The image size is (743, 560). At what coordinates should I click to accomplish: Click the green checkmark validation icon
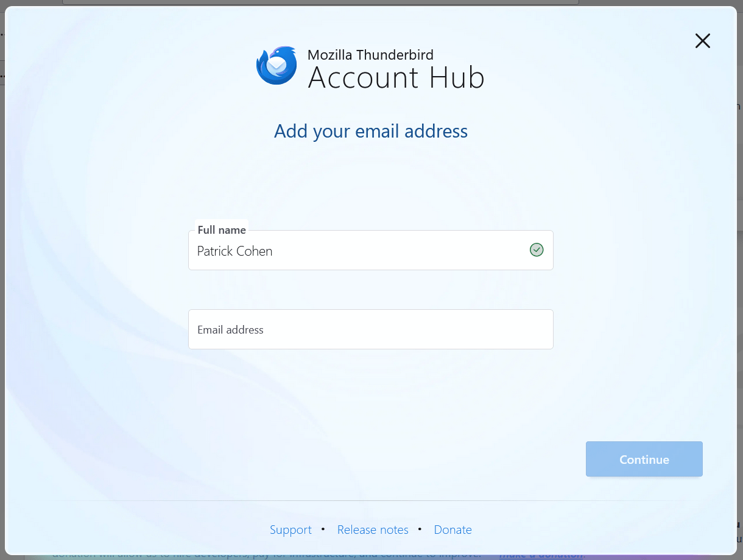coord(537,250)
